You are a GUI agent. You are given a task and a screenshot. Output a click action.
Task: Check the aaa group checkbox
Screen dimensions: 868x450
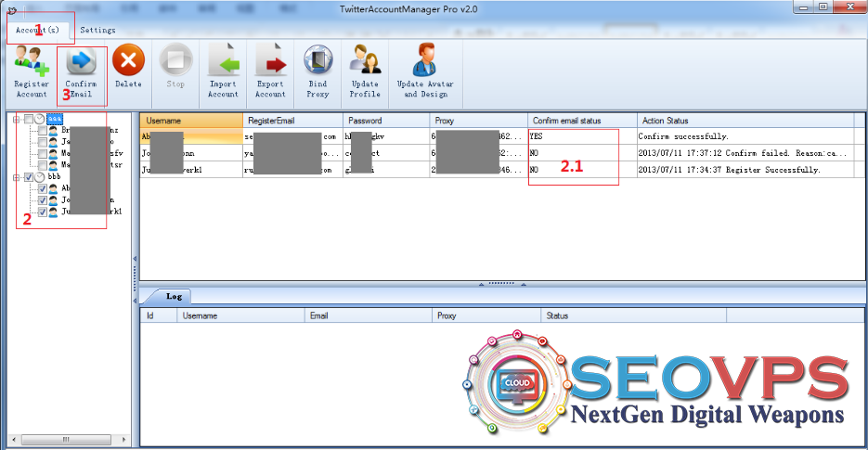29,119
